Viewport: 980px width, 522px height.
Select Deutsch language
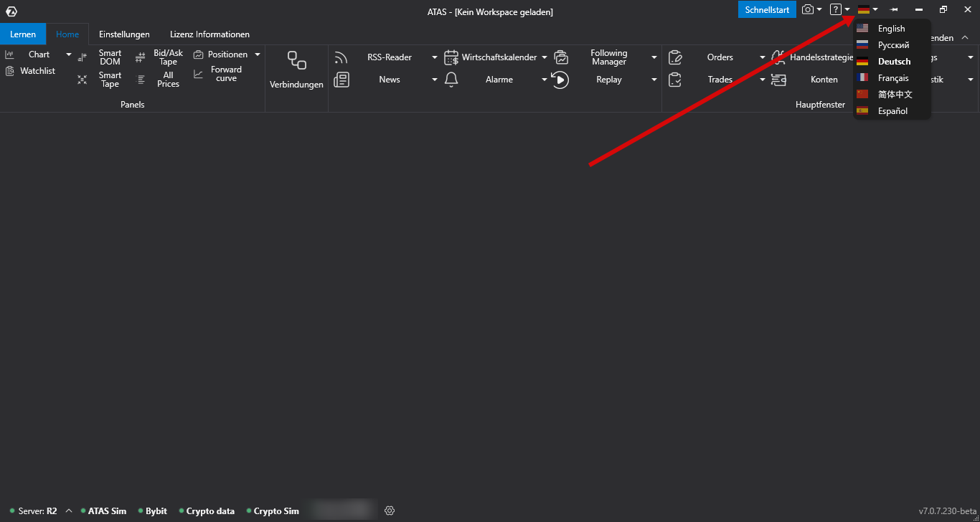tap(892, 62)
